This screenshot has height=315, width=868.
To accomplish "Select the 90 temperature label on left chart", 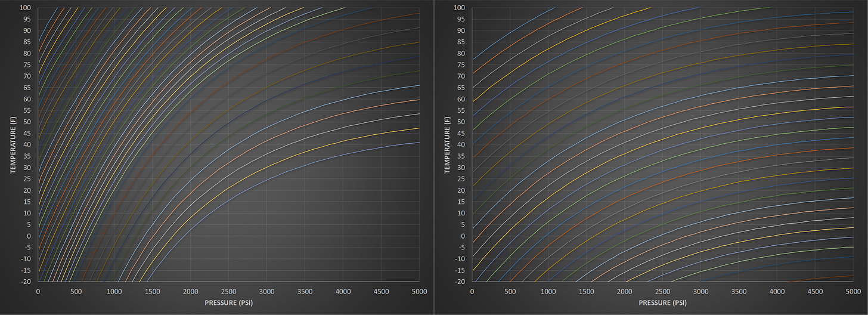I will coord(26,30).
